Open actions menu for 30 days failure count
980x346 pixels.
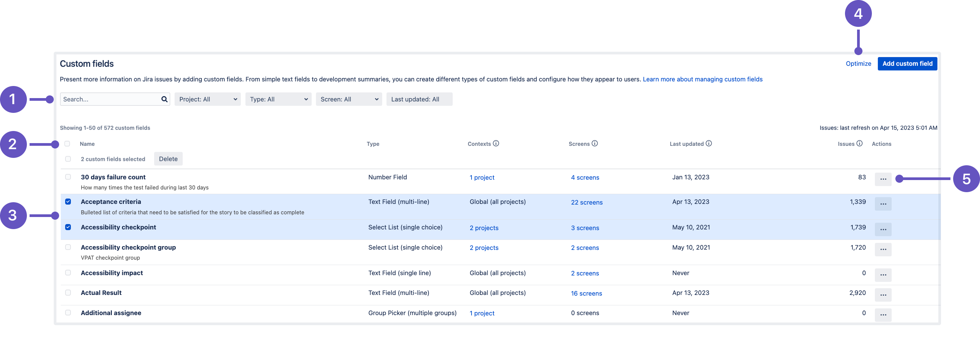[883, 179]
